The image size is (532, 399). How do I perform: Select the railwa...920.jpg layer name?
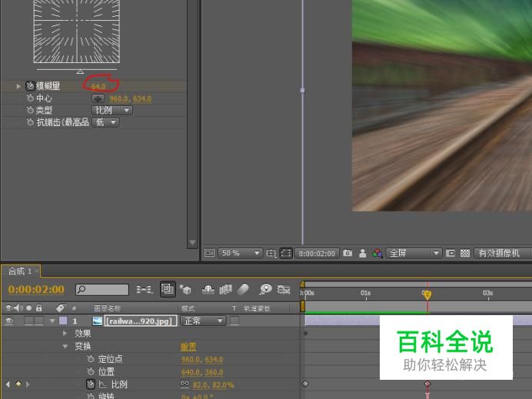(141, 321)
